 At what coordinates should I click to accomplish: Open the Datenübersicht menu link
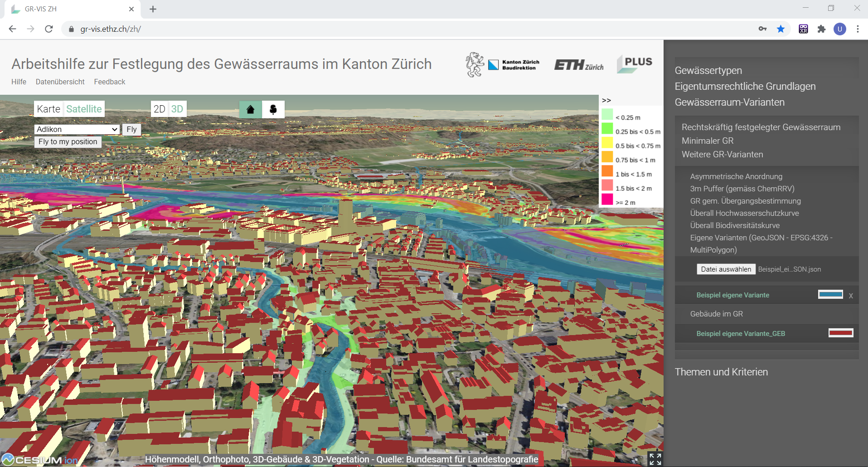click(x=60, y=82)
